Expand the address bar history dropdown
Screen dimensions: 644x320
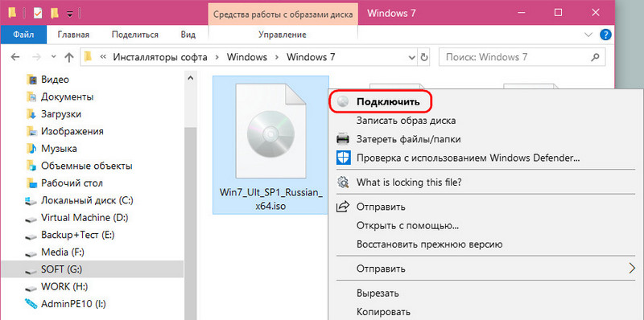[412, 57]
